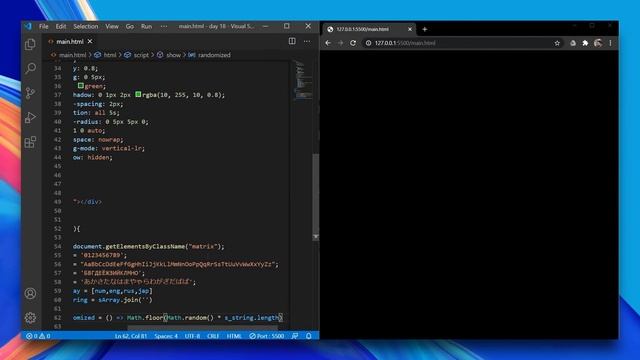640x360 pixels.
Task: Open the Extensions view
Action: click(30, 142)
